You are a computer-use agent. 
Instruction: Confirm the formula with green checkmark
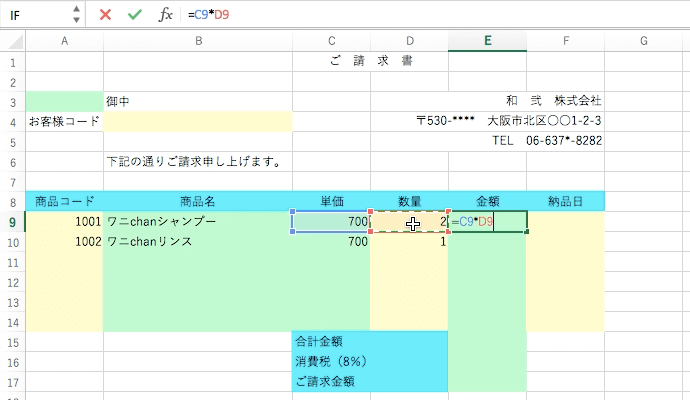[135, 15]
